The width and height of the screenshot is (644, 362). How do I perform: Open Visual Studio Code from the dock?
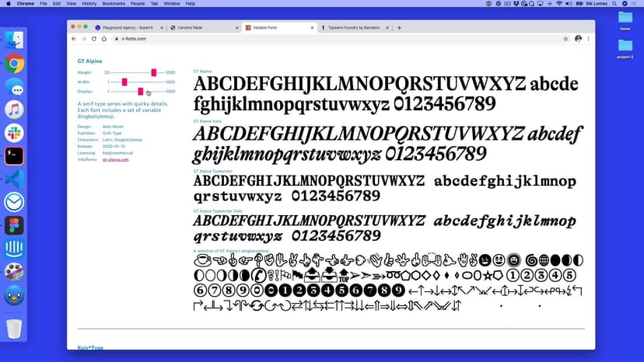click(x=14, y=179)
